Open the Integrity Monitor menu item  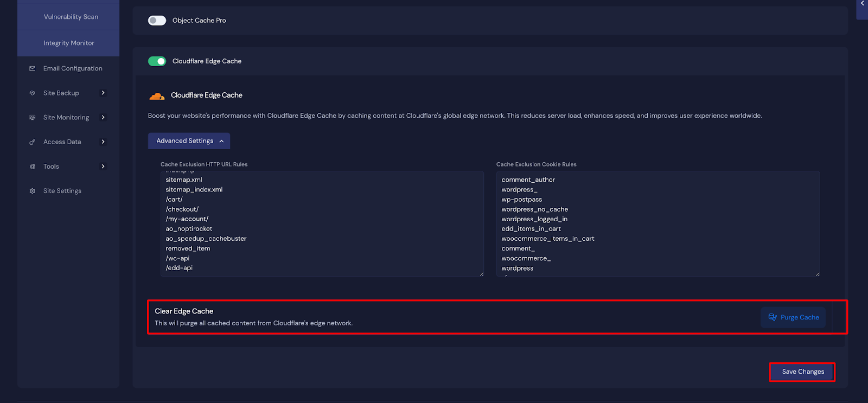click(x=69, y=43)
